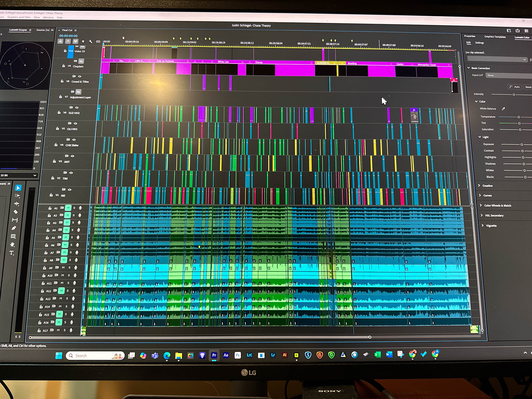This screenshot has height=399, width=532.
Task: Select the Pen tool
Action: (x=14, y=228)
